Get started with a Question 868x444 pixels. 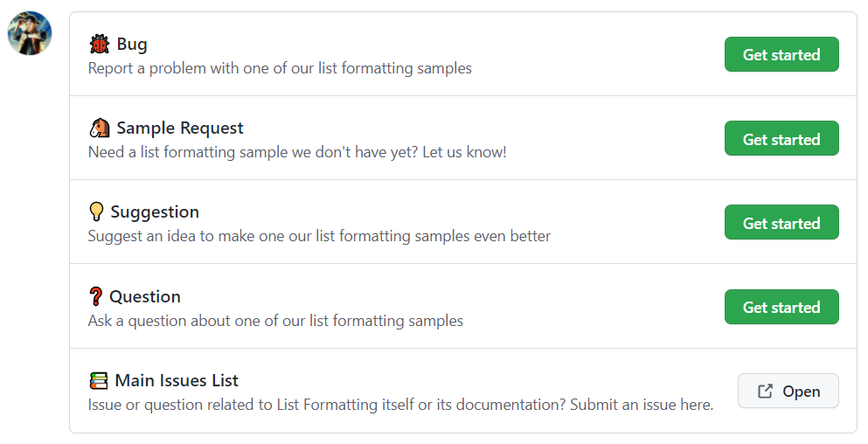click(781, 307)
